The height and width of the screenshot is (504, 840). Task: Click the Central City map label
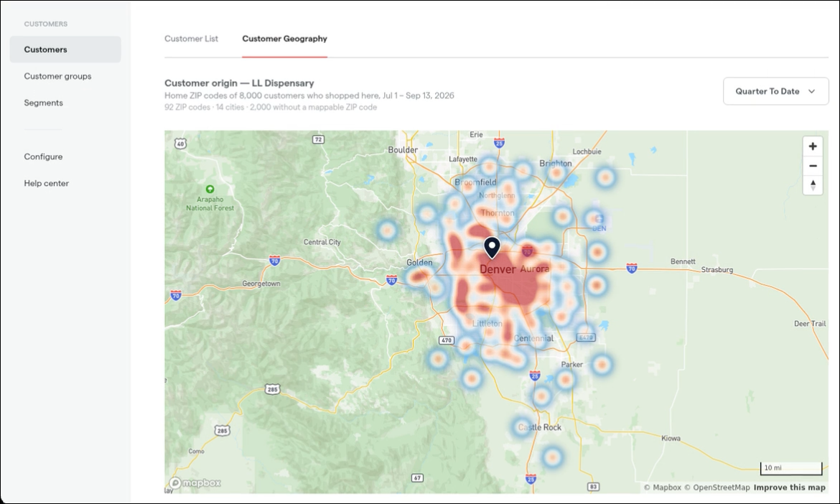322,242
